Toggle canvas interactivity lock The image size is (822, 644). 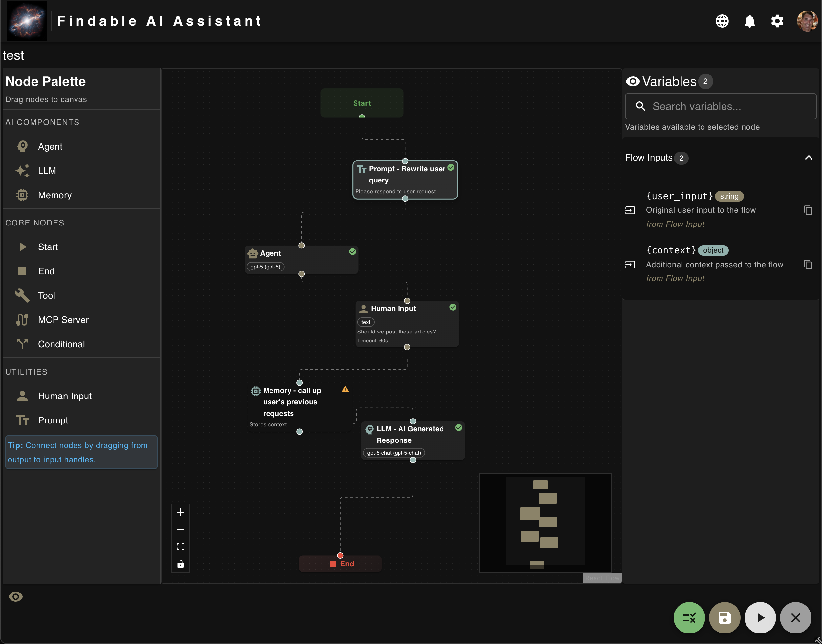pyautogui.click(x=181, y=564)
